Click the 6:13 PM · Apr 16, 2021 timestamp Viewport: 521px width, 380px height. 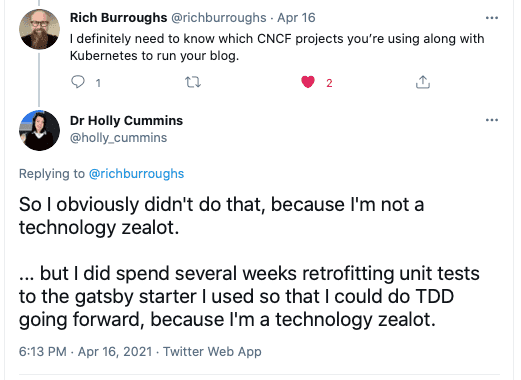point(85,352)
